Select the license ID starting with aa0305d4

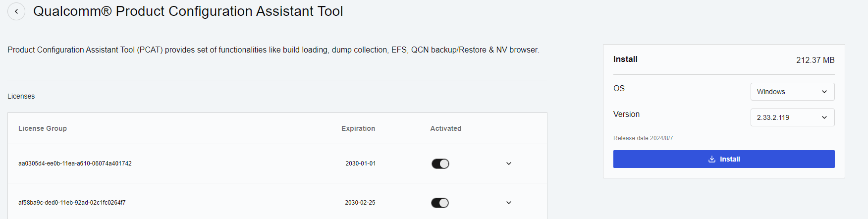click(x=75, y=164)
